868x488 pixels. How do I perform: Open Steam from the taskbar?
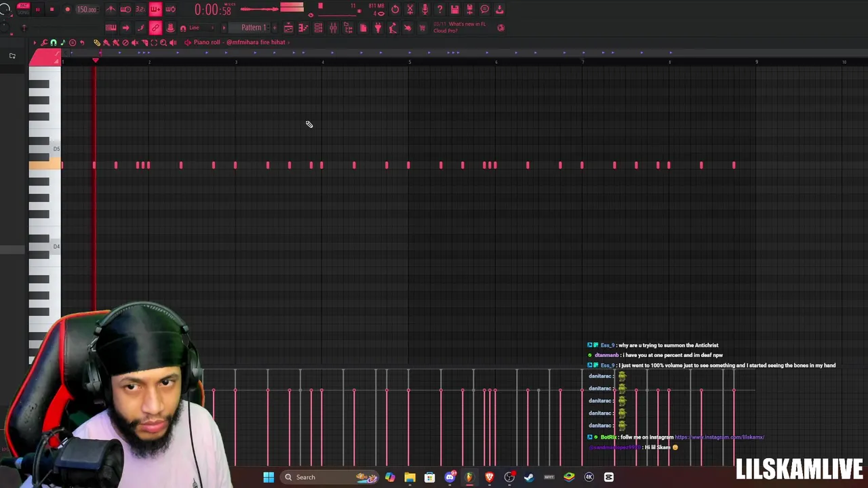pos(529,477)
